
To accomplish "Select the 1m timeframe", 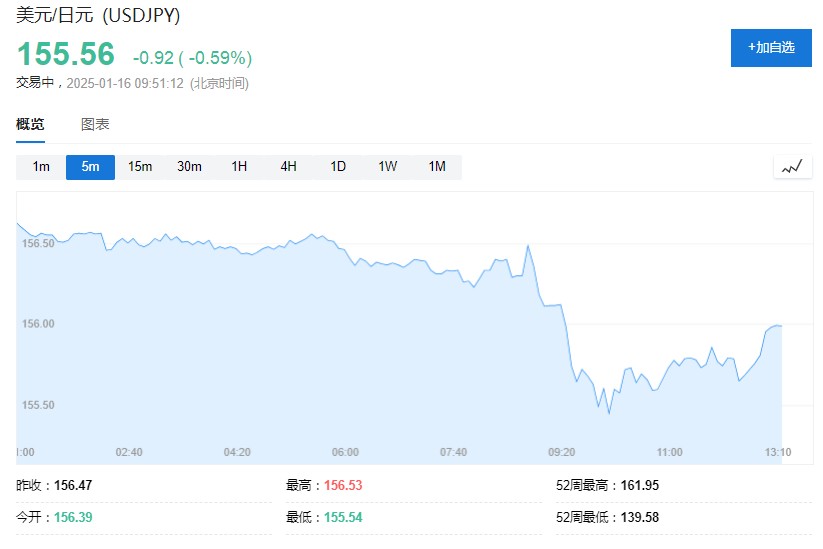I will pos(41,167).
